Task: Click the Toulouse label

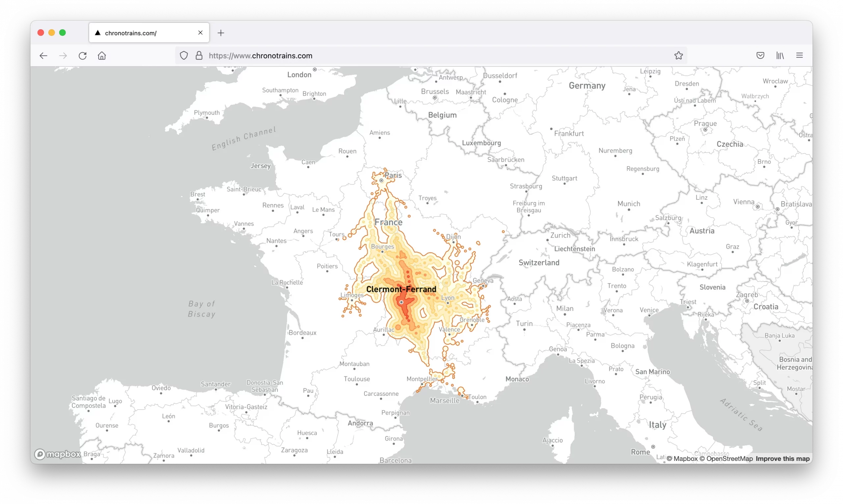Action: [x=357, y=379]
